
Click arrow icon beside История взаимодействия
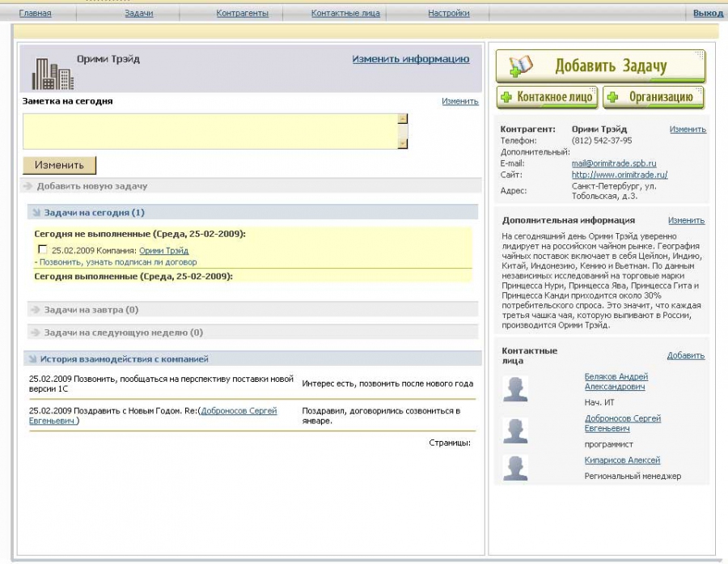32,359
